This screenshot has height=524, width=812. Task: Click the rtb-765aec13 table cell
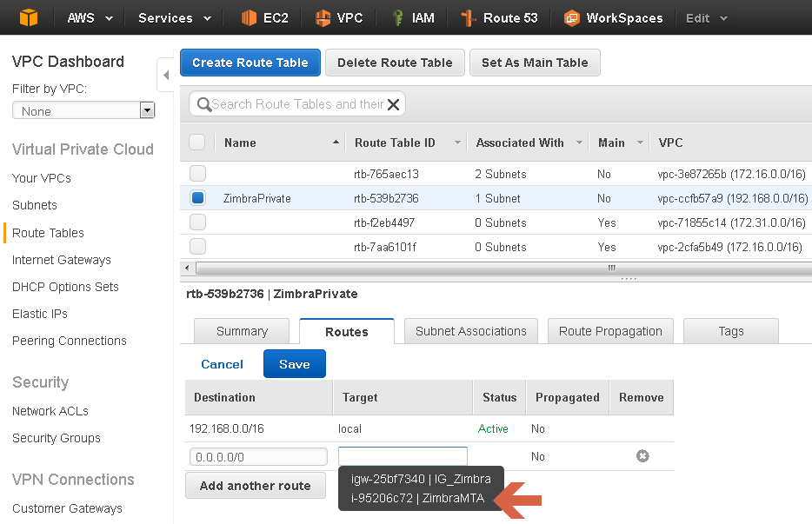click(386, 174)
